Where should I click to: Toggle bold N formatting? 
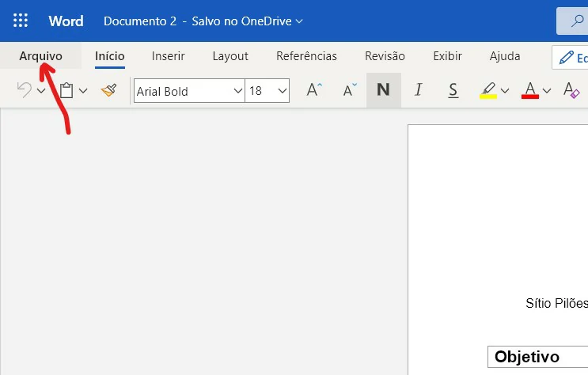coord(383,90)
